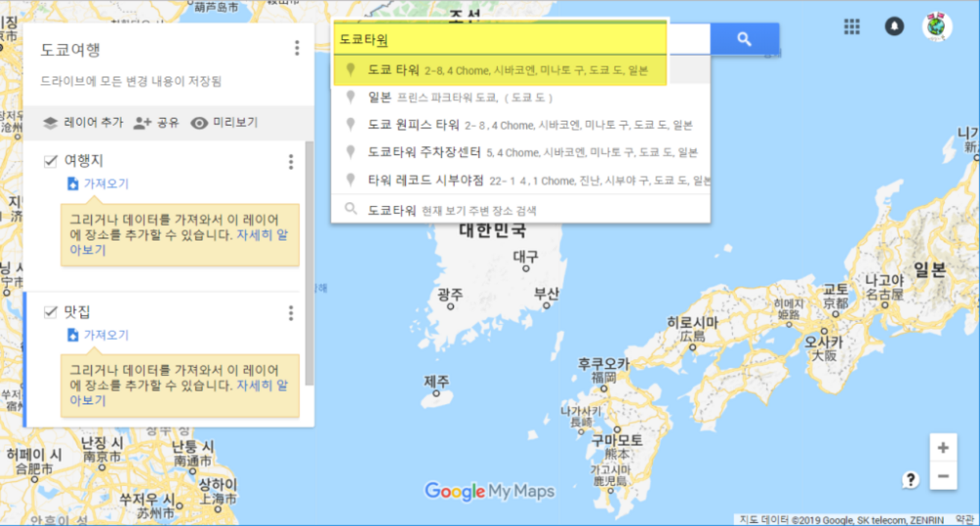Open the help question mark icon
Screen dimensions: 980x526
pos(910,480)
